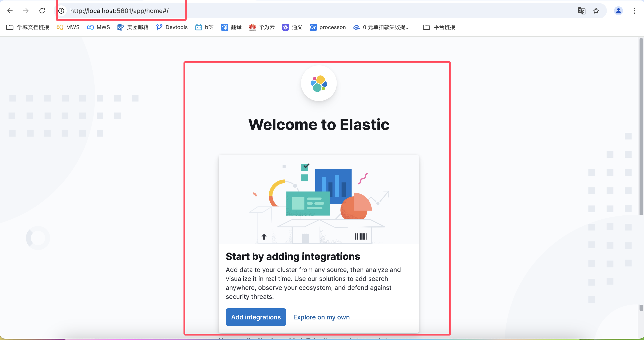
Task: Click the Explore on my own link
Action: (x=321, y=317)
